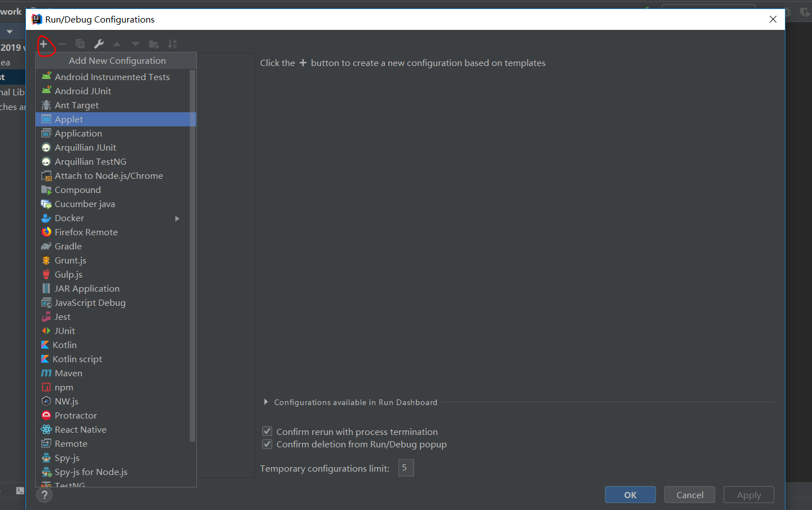
Task: Select Spy-js for Node.js entry
Action: 116,472
